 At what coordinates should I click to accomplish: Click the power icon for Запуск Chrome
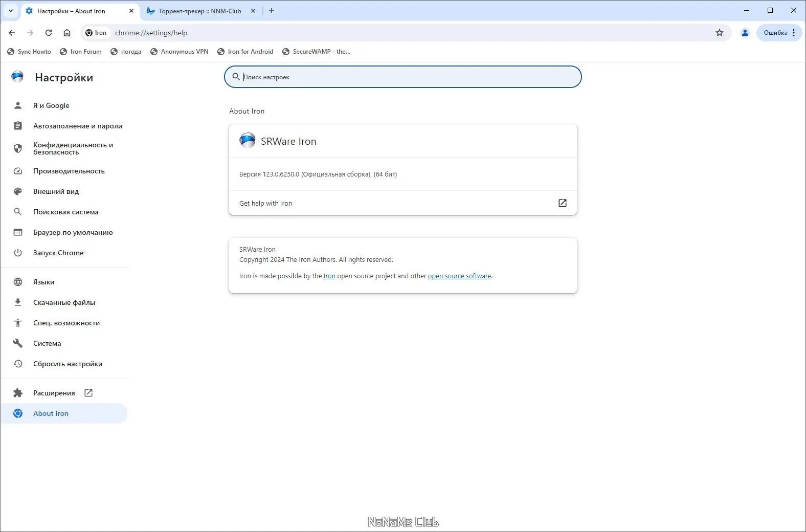18,253
